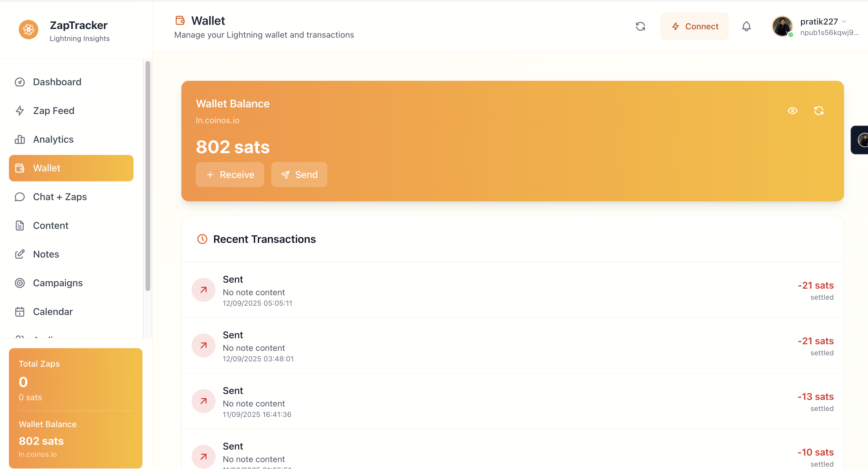This screenshot has height=469, width=868.
Task: Click the Wallet header title icon
Action: click(180, 21)
